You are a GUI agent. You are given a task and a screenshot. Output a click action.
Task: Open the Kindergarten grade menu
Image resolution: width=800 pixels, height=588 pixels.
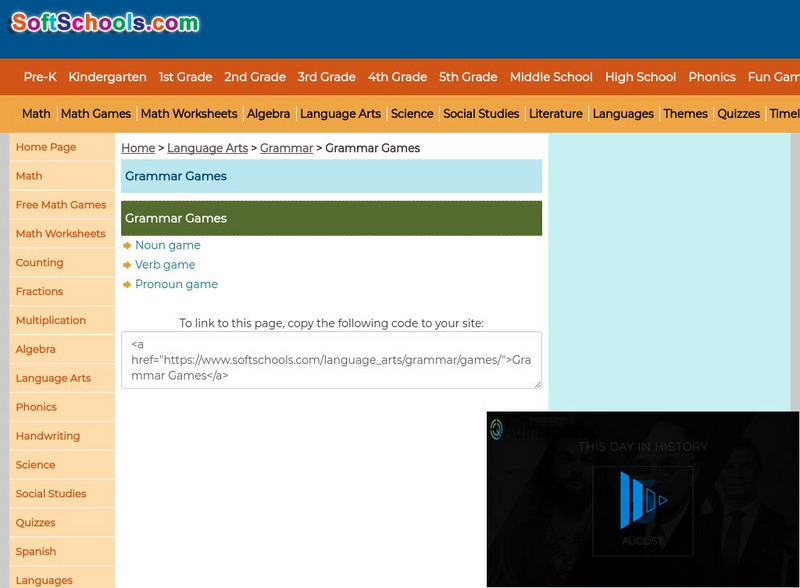click(x=108, y=77)
